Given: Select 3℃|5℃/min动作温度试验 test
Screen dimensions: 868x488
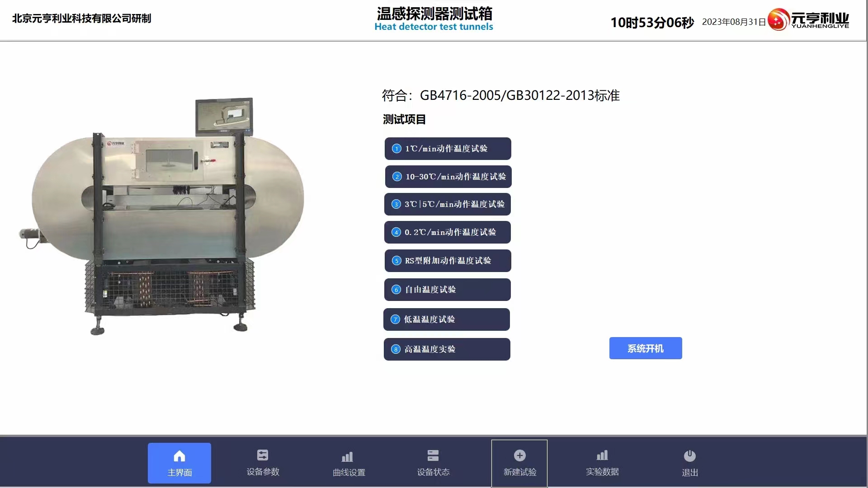Looking at the screenshot, I should click(448, 204).
